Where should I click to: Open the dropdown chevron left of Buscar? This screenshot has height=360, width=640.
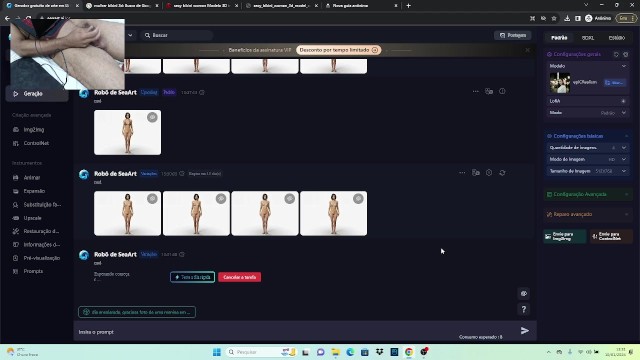point(130,36)
